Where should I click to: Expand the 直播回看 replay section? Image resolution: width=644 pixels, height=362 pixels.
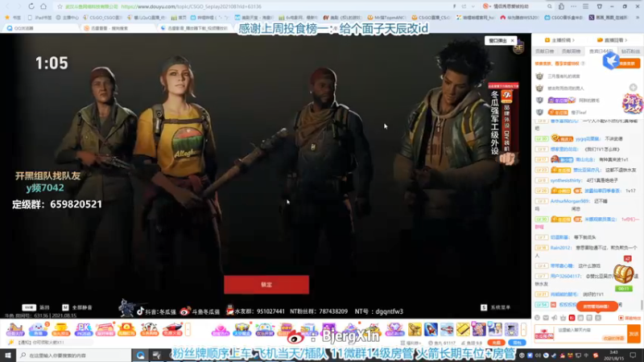[x=612, y=40]
